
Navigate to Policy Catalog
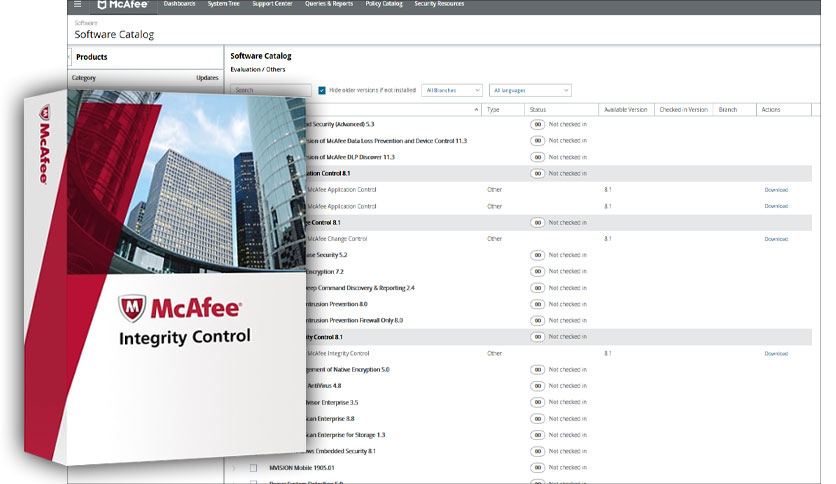[x=384, y=4]
